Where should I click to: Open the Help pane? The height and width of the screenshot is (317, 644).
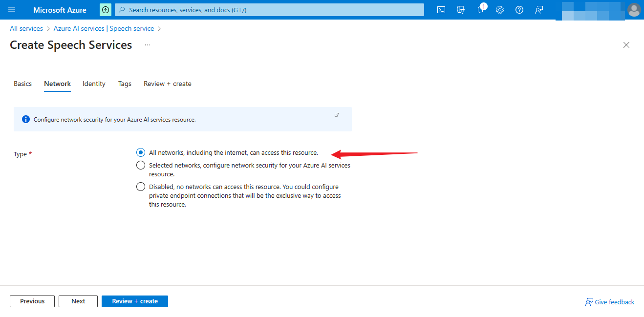[519, 10]
